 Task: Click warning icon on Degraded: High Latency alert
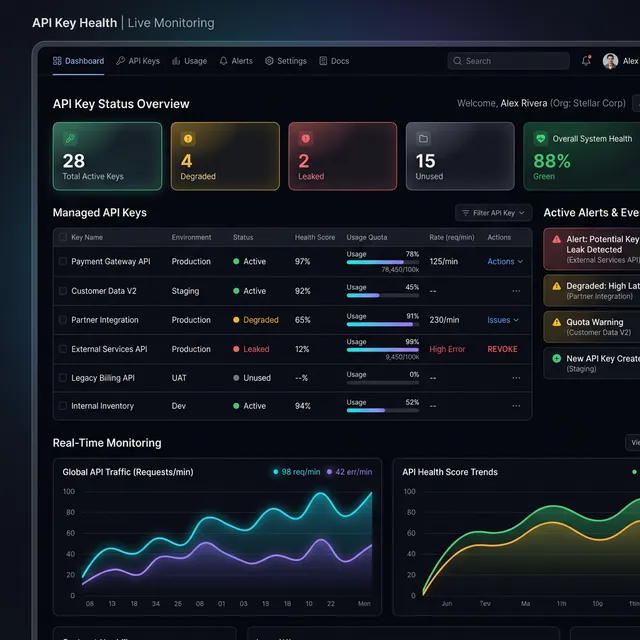[x=556, y=286]
